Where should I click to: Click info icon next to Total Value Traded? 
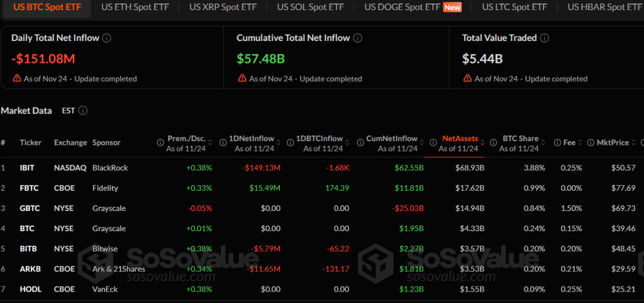coord(545,38)
